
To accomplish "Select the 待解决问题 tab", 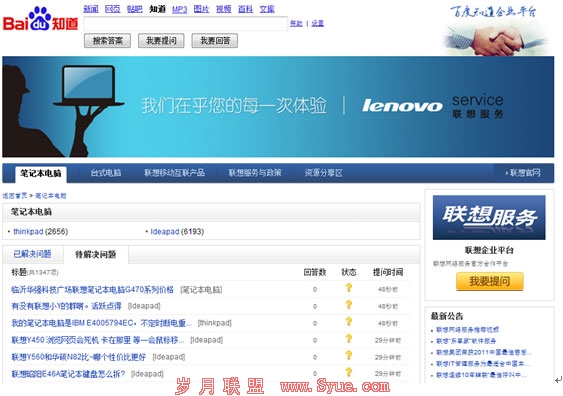I will point(96,255).
